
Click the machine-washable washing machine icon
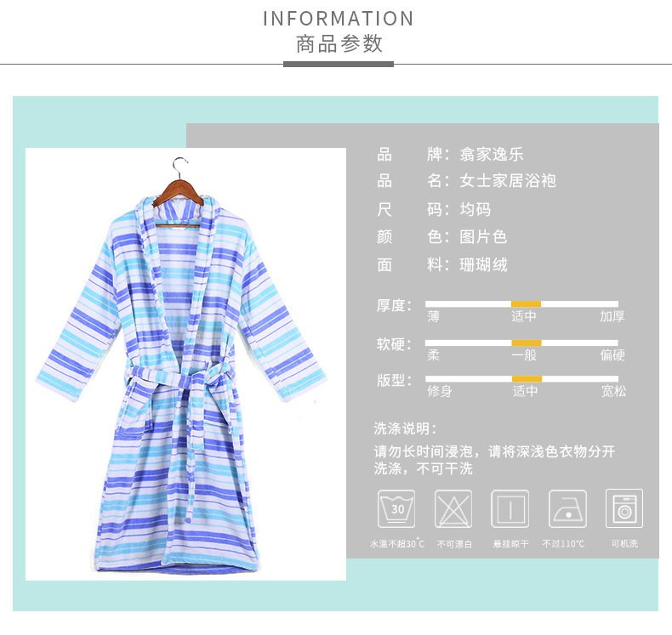[624, 508]
